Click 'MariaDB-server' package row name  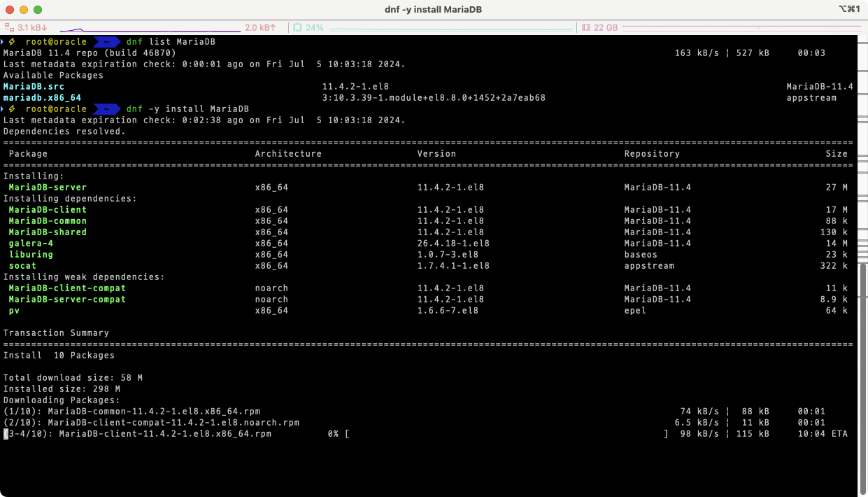(48, 188)
